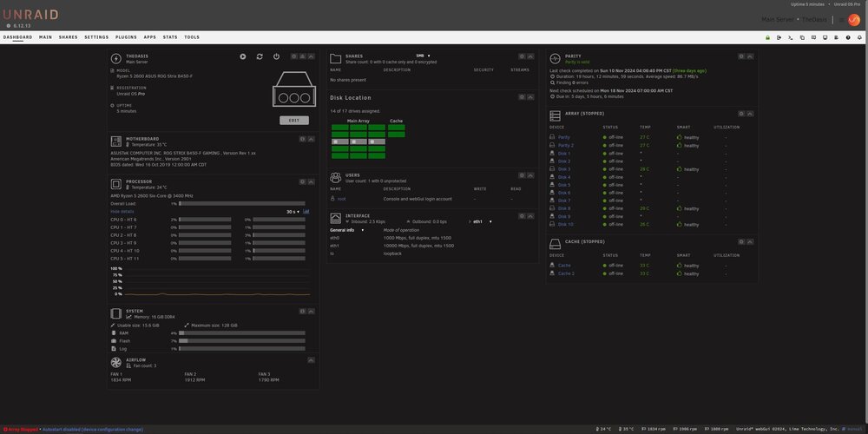Click first gray empty slot in Main Array grid
The height and width of the screenshot is (434, 868).
[340, 141]
